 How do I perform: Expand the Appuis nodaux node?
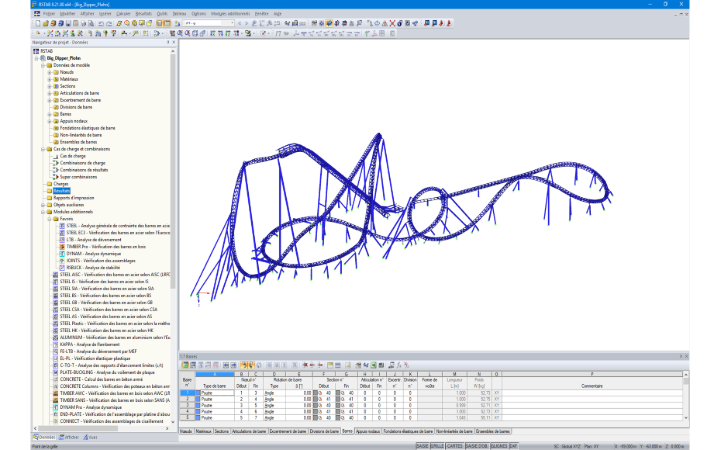point(50,121)
